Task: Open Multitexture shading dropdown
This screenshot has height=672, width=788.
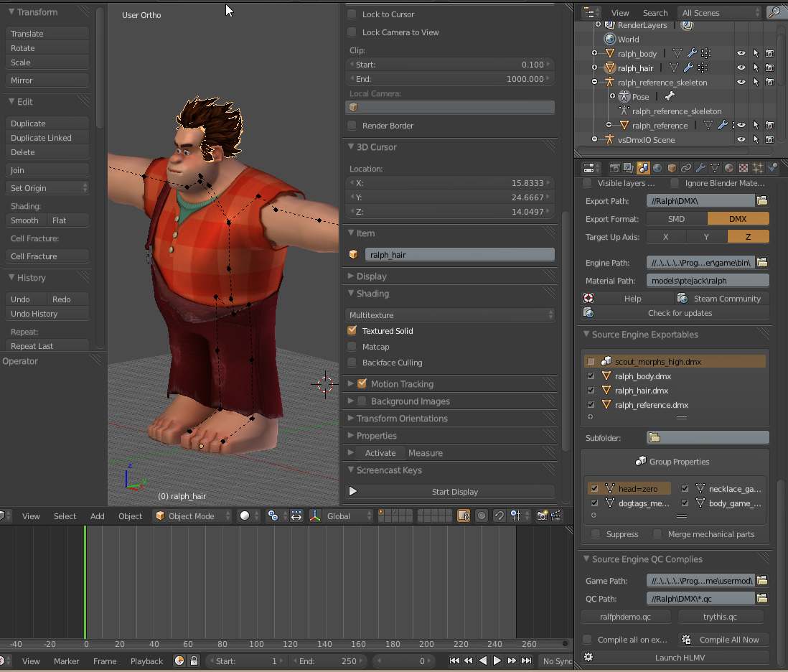Action: pos(450,315)
